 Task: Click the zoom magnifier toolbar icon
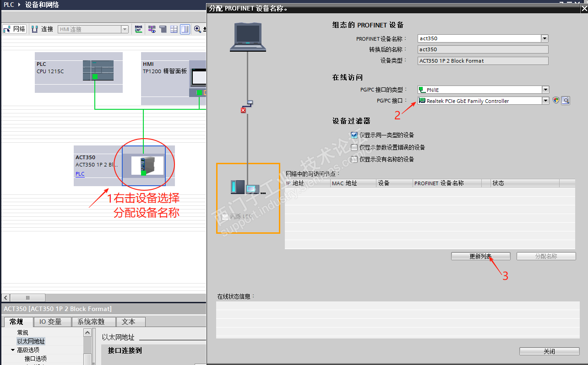pos(197,29)
